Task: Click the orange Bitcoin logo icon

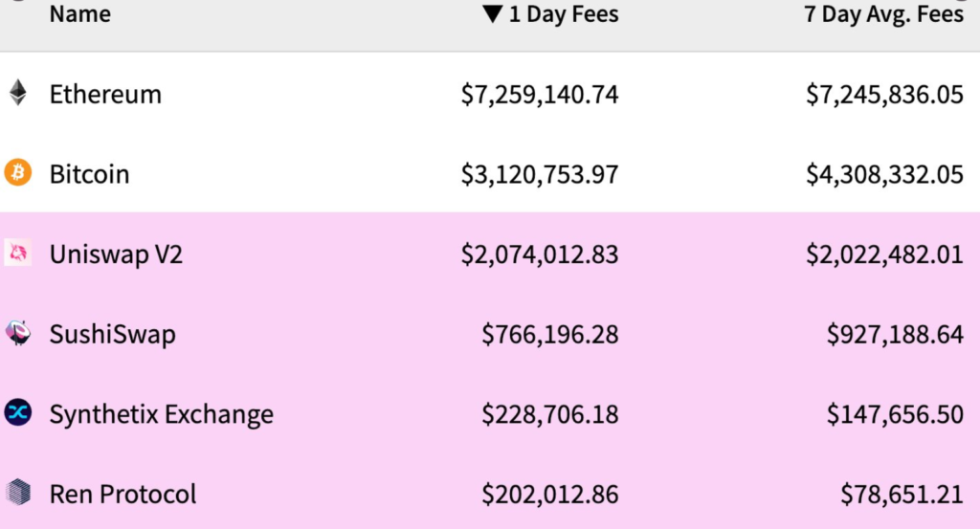Action: [18, 173]
